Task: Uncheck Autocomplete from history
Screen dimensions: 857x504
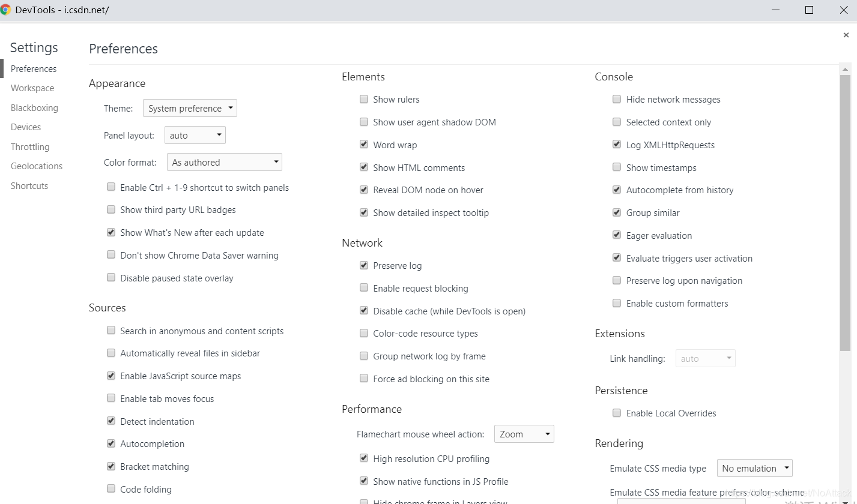Action: click(617, 190)
